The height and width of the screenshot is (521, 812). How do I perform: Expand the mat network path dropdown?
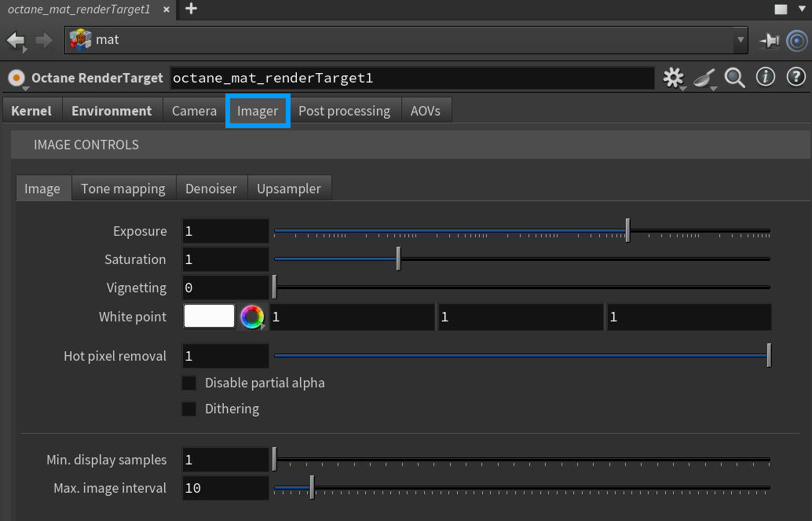click(741, 39)
